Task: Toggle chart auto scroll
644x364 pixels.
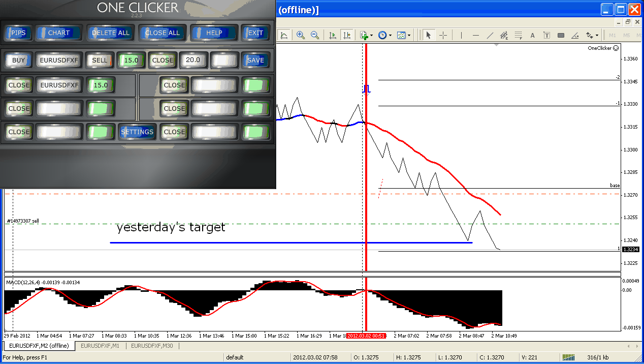Action: [333, 35]
